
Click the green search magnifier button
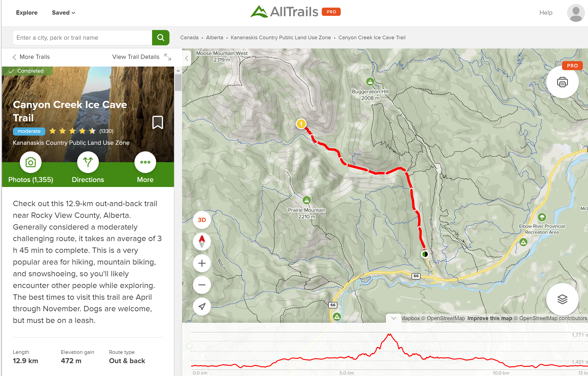tap(160, 38)
